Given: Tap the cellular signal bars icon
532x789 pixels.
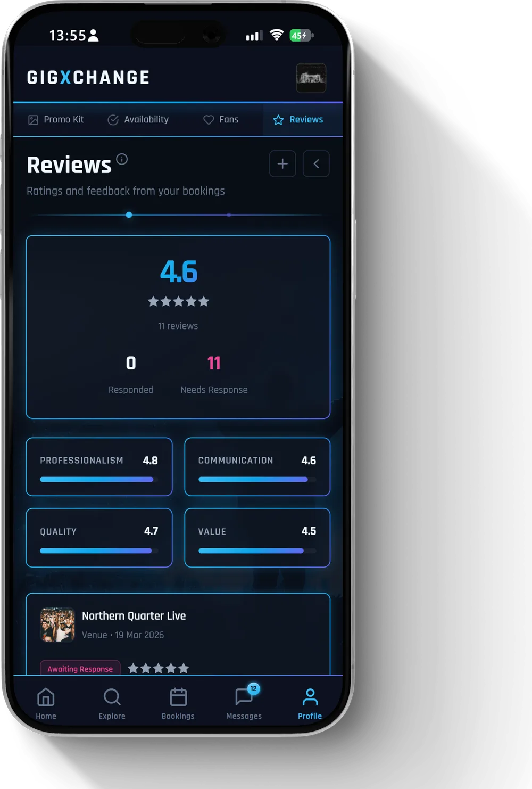Looking at the screenshot, I should (254, 36).
